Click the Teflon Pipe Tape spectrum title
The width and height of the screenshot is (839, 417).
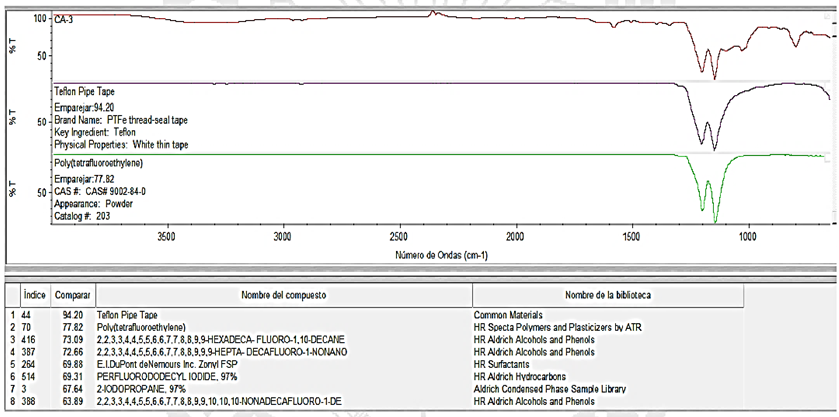pos(84,92)
